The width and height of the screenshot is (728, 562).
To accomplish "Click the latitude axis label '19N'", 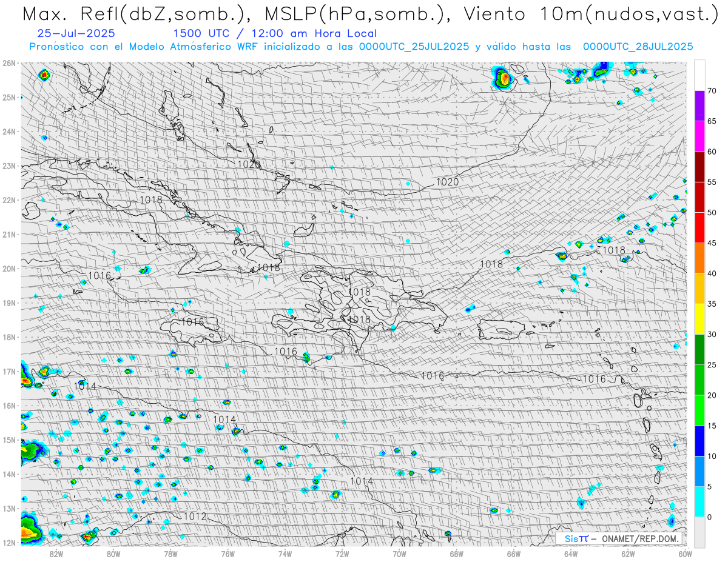I will tap(9, 303).
